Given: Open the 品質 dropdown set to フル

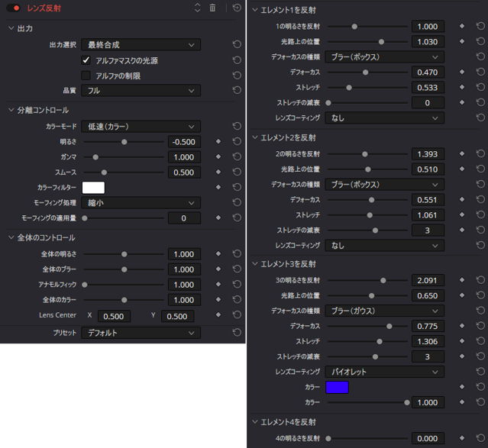Looking at the screenshot, I should [x=141, y=91].
